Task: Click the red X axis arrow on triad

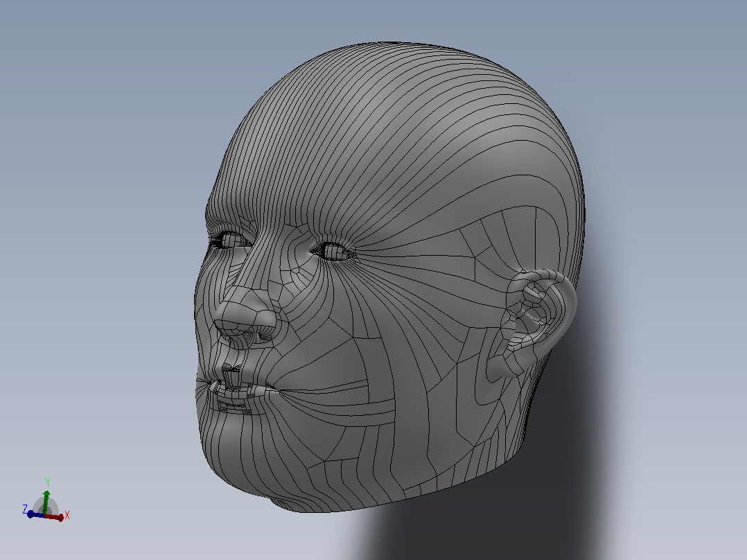Action: (x=54, y=517)
